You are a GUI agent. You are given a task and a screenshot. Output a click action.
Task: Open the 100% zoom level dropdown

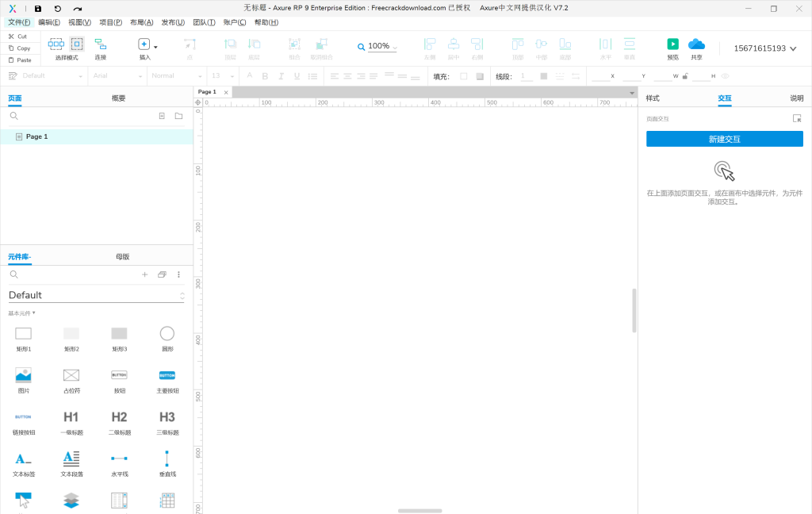point(377,47)
